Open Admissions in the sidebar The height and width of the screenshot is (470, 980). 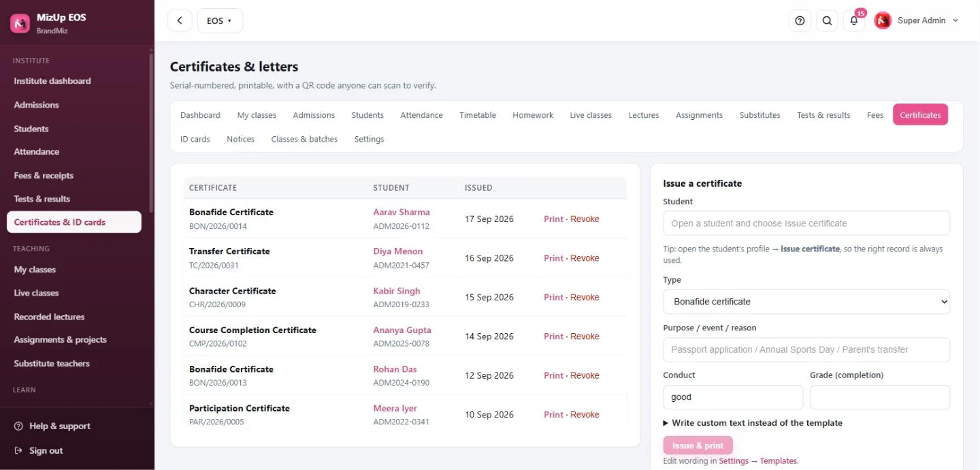pos(74,105)
